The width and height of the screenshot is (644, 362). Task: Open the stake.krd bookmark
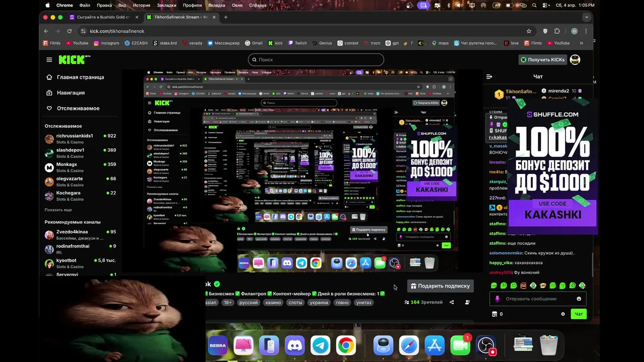pos(165,43)
